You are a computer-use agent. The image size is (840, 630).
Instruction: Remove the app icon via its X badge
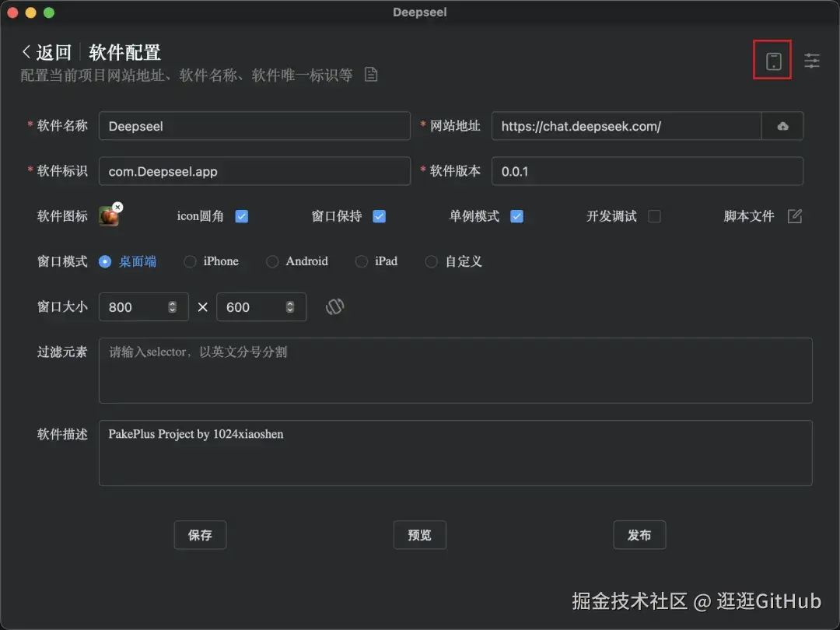click(120, 207)
